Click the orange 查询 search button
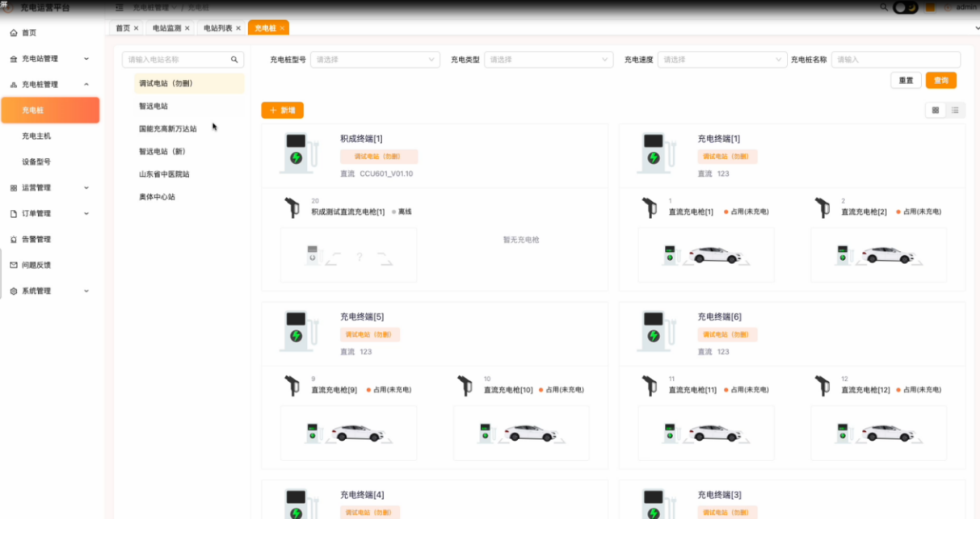The width and height of the screenshot is (980, 553). (941, 81)
